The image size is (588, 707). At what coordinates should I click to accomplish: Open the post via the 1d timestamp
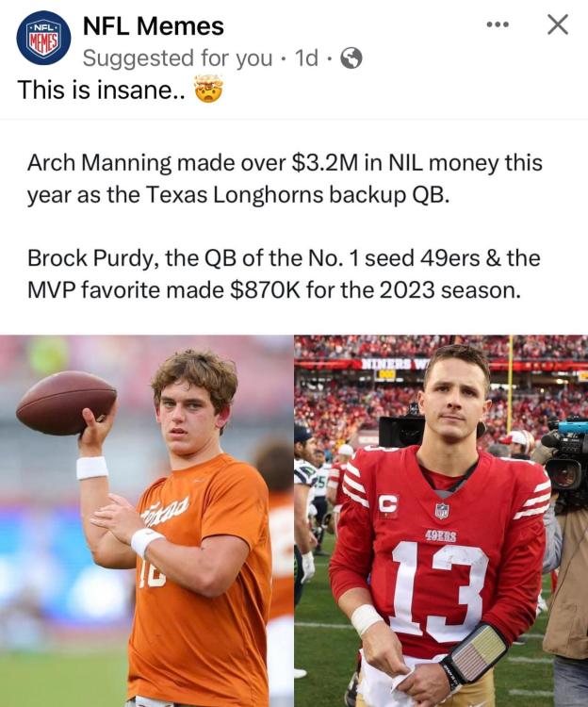point(306,58)
